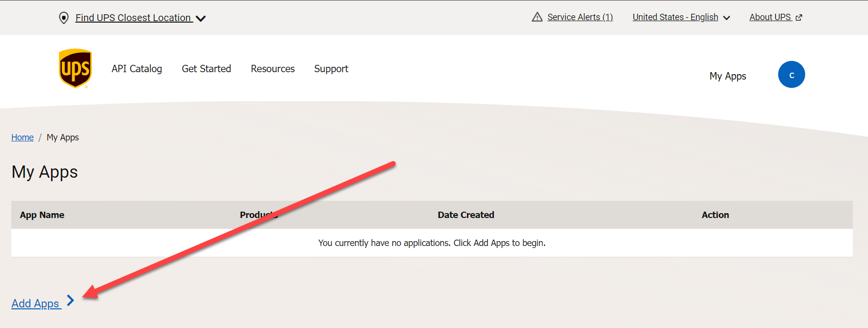Click the Date Created column header
Screen dimensions: 868x328
coord(465,215)
